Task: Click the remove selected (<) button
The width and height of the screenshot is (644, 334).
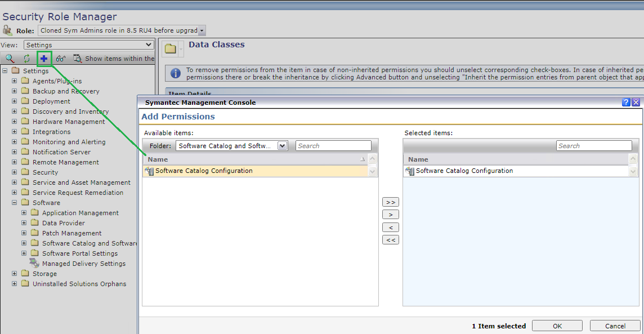Action: [x=390, y=228]
